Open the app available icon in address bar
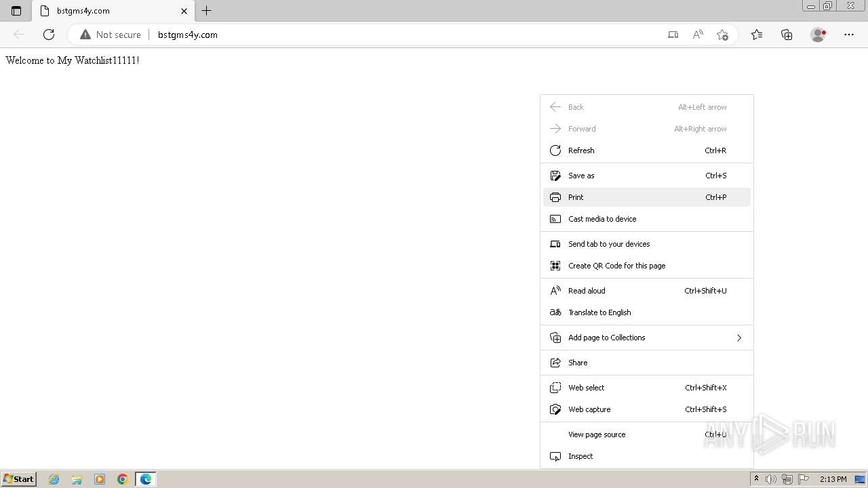The height and width of the screenshot is (488, 868). [x=673, y=35]
